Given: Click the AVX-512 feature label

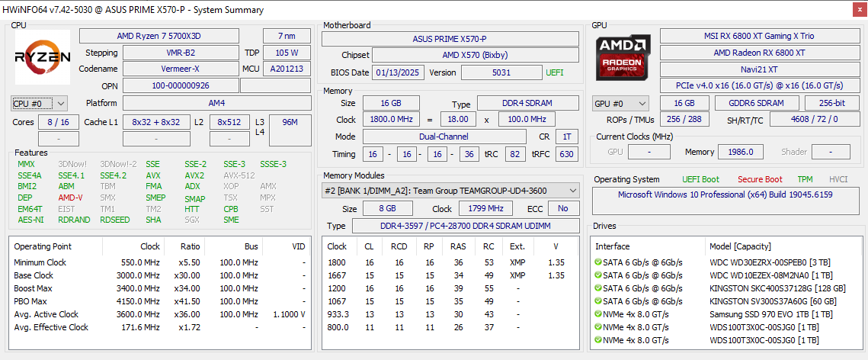Looking at the screenshot, I should pyautogui.click(x=239, y=175).
